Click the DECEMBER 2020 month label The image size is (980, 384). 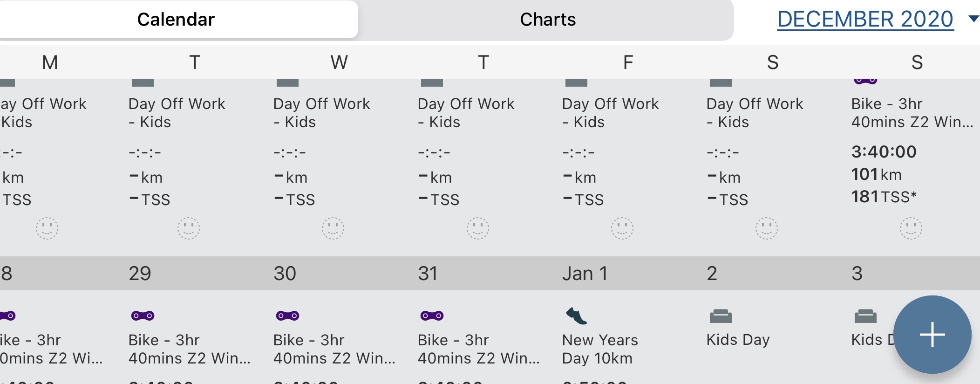point(865,20)
